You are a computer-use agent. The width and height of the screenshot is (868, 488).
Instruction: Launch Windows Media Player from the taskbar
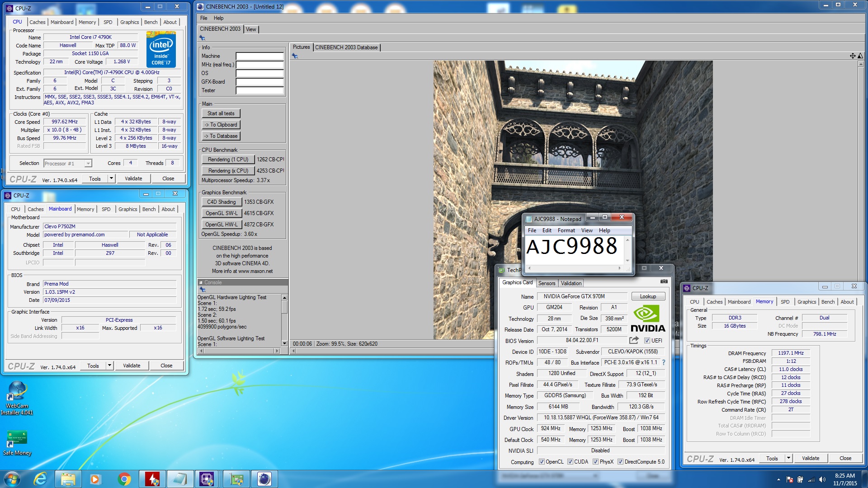(95, 479)
